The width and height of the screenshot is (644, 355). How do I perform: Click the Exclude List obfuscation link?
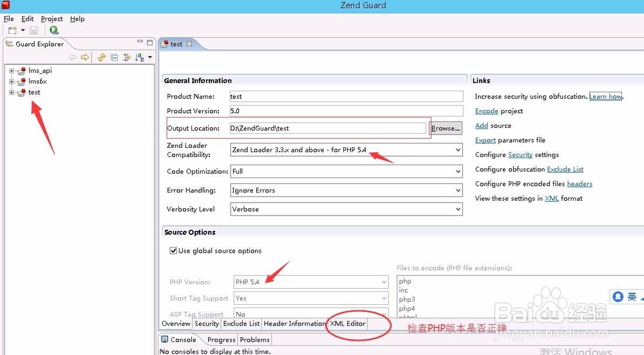tap(565, 169)
